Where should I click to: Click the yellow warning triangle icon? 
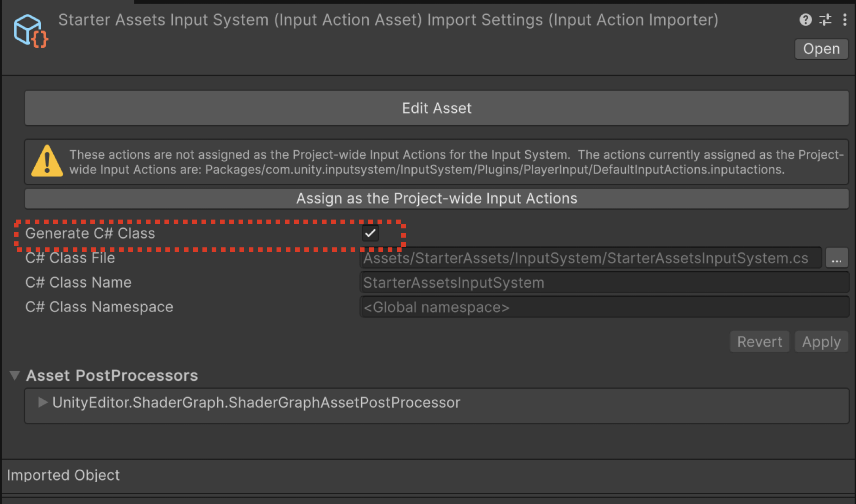pos(47,161)
